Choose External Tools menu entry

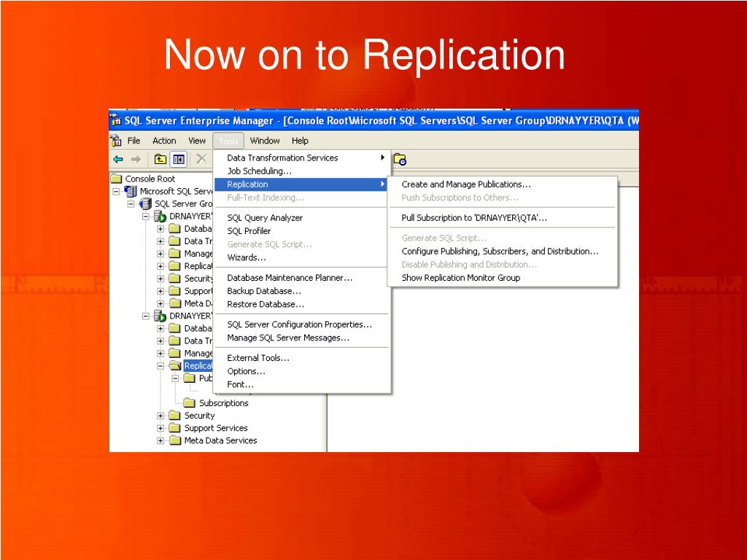[x=301, y=357]
